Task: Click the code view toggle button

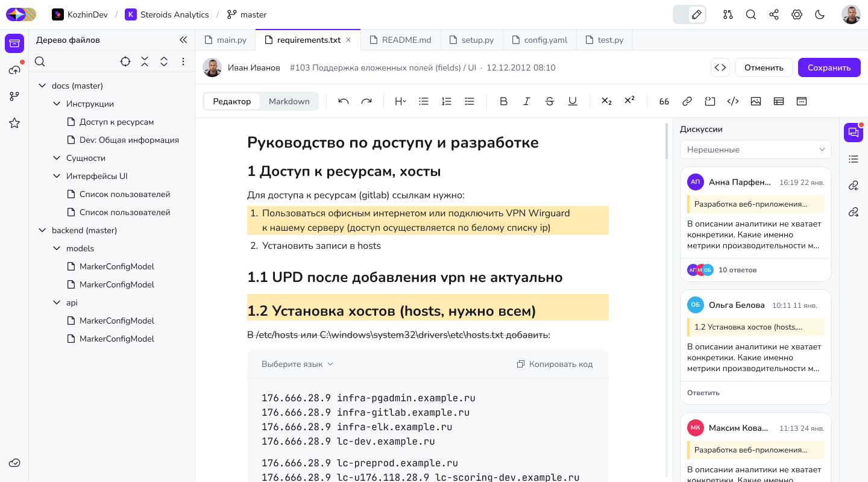Action: coord(720,67)
